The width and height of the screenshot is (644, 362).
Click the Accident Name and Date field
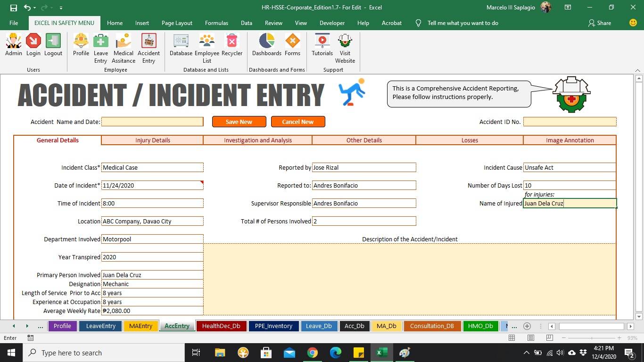[152, 122]
